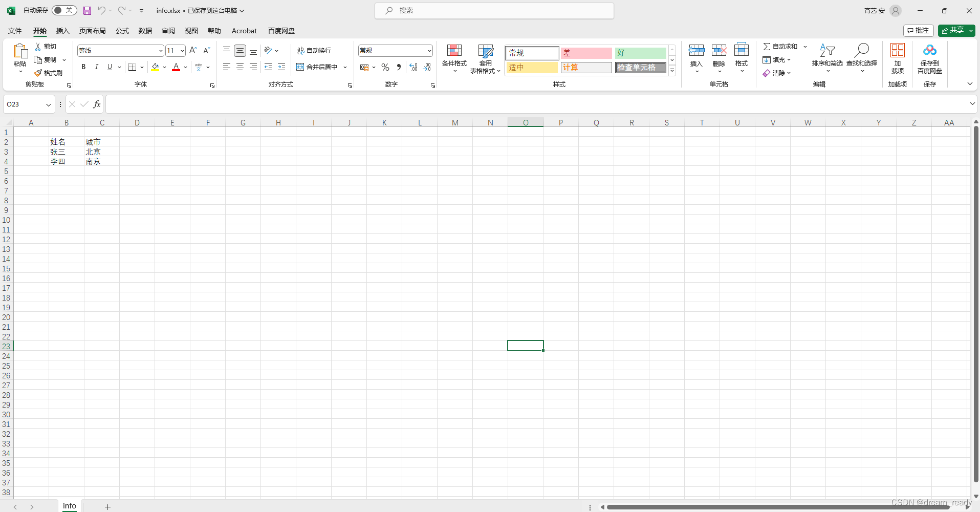Click the 共享 share button
This screenshot has height=512, width=980.
pyautogui.click(x=955, y=30)
